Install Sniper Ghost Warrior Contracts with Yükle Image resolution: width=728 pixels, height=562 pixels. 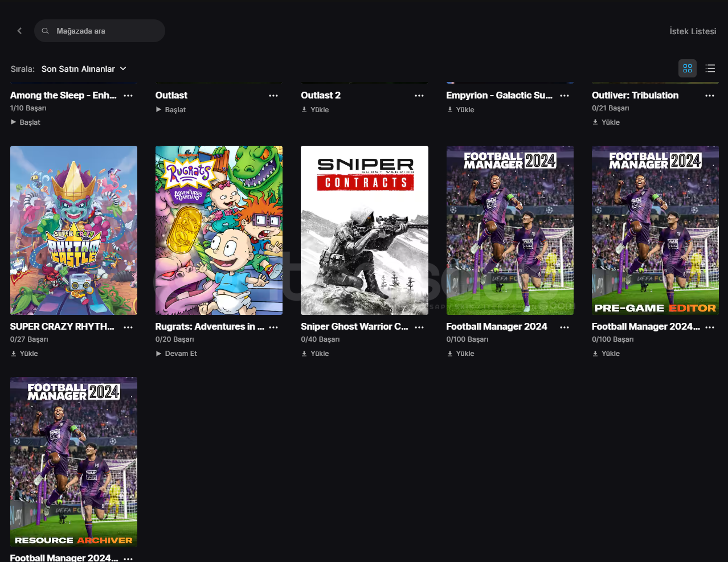(315, 353)
